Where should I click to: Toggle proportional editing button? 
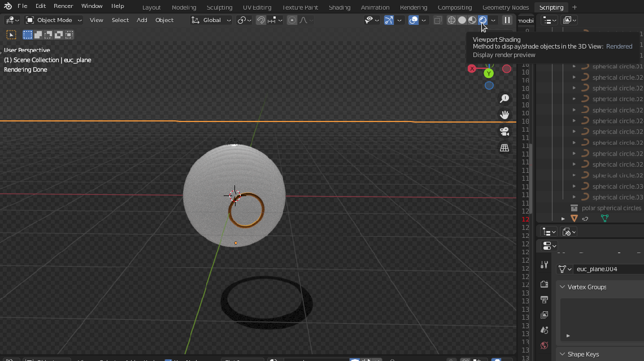[292, 20]
